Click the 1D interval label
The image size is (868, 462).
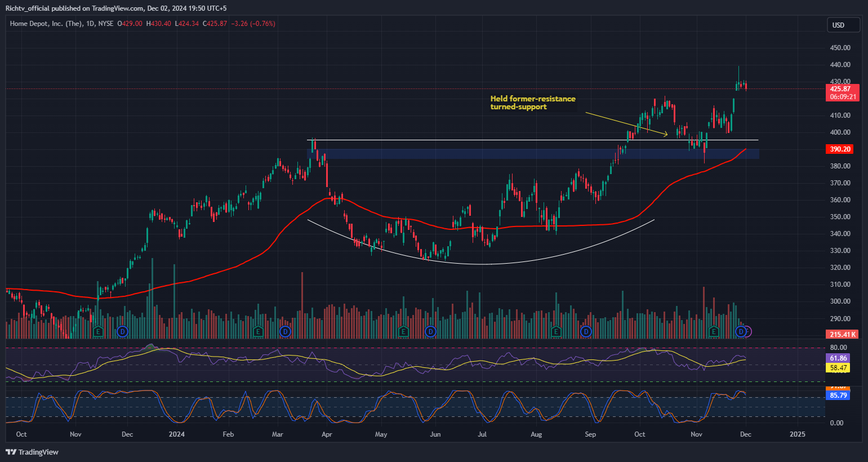[90, 24]
